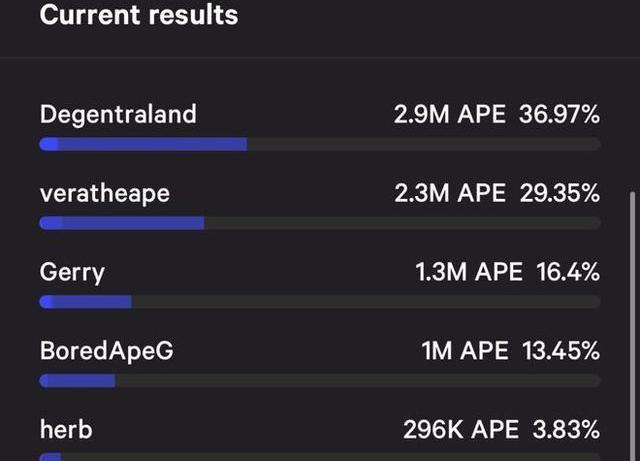Click BoredApeG's 1M APE vote count
Screen dimensions: 640x461
[x=465, y=351]
